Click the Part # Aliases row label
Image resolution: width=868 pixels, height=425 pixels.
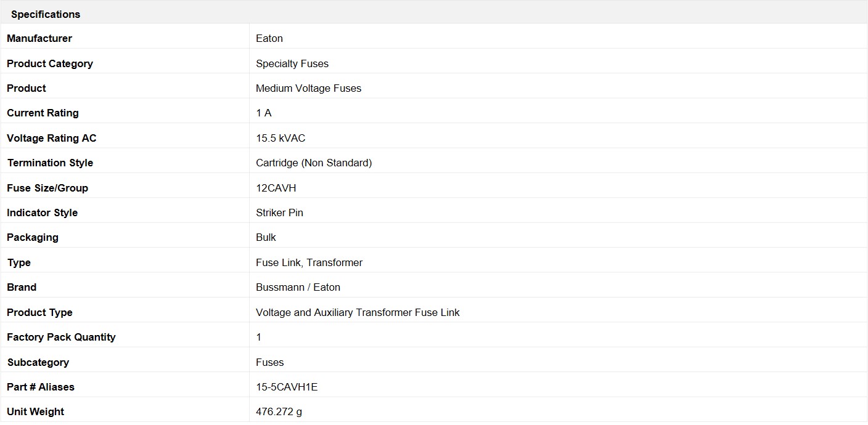[x=41, y=387]
